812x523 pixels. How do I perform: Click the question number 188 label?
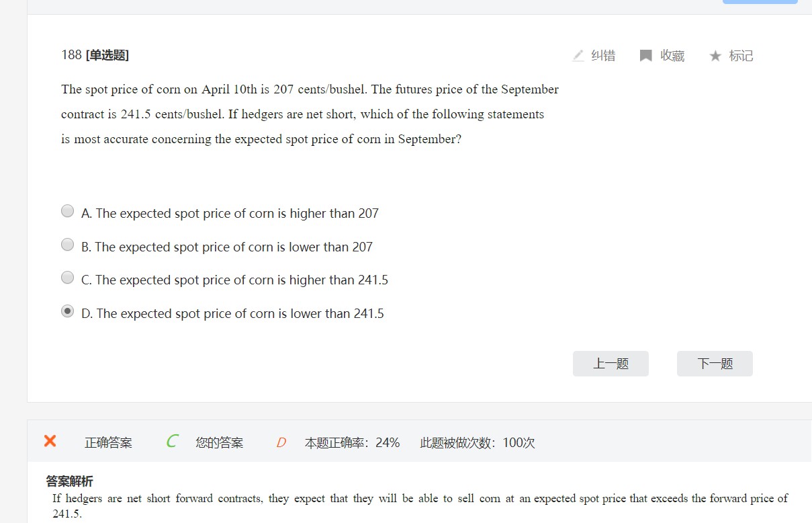tap(71, 55)
